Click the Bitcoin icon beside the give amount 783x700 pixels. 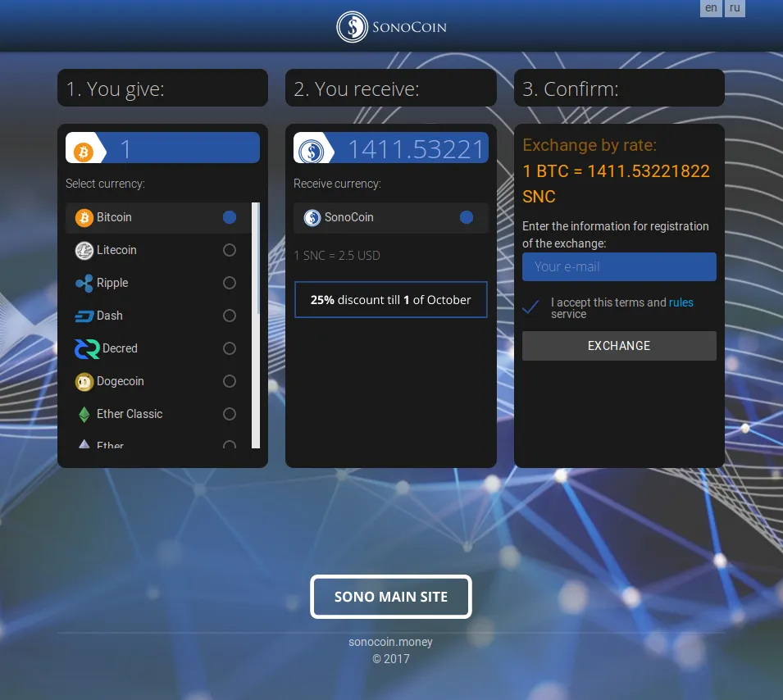click(x=84, y=152)
